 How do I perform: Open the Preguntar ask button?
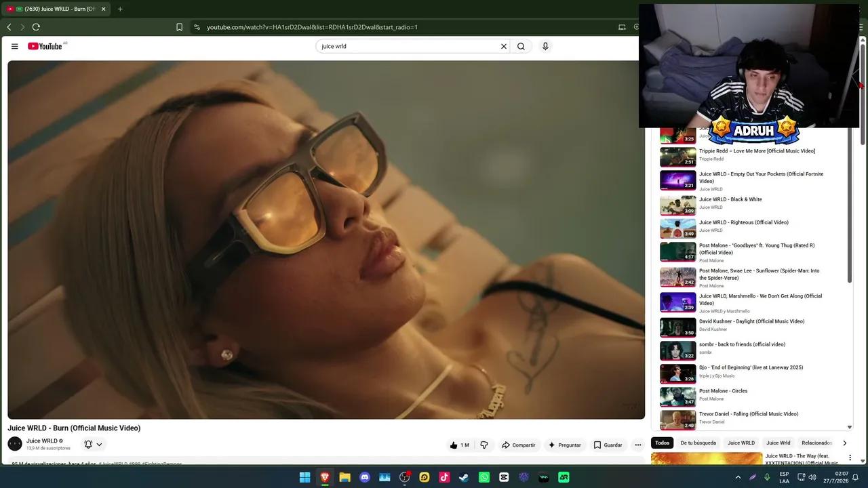click(564, 445)
